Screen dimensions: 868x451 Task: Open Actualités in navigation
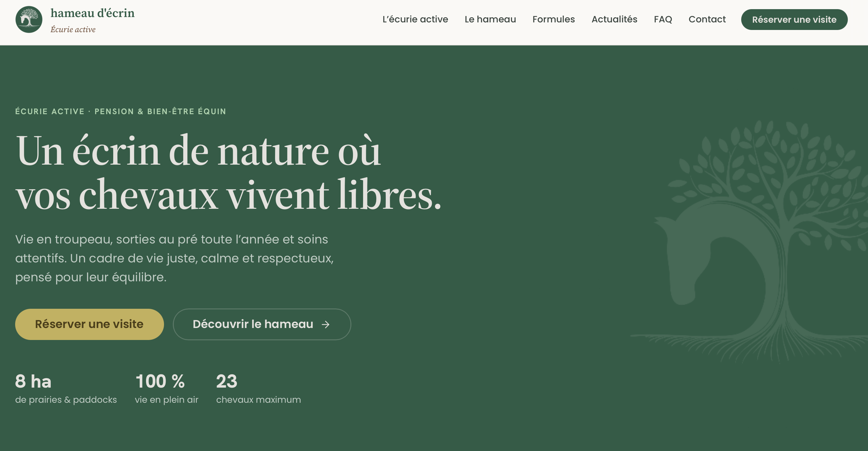[614, 19]
